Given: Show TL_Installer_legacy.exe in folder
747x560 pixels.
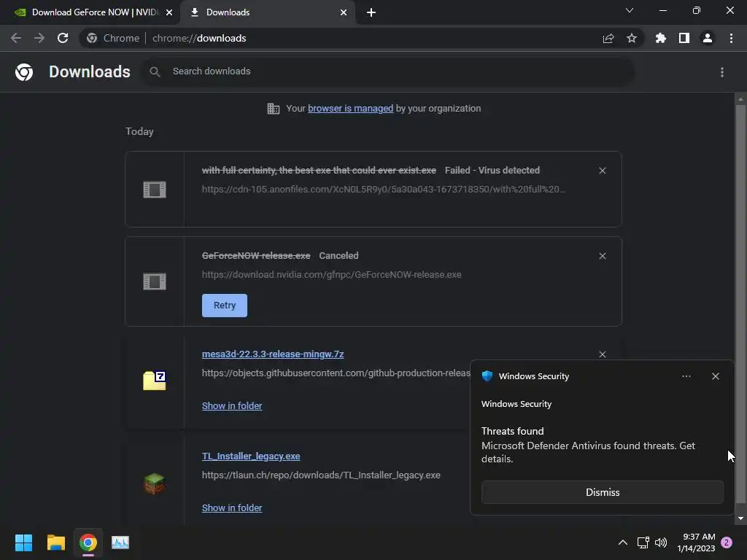Looking at the screenshot, I should 232,508.
